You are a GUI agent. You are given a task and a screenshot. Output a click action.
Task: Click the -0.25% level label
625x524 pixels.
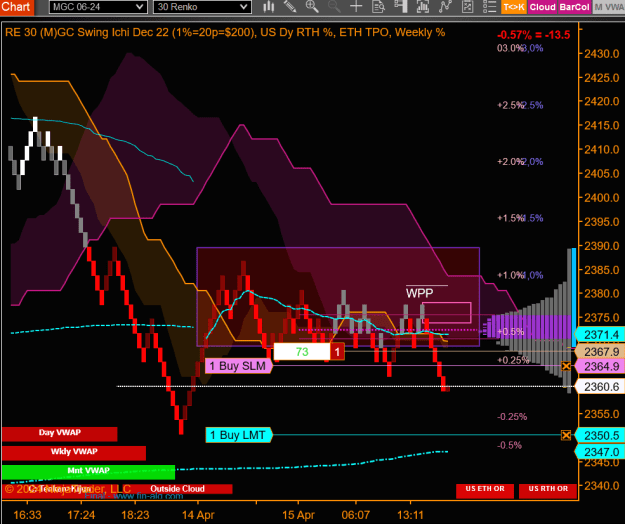[x=512, y=417]
